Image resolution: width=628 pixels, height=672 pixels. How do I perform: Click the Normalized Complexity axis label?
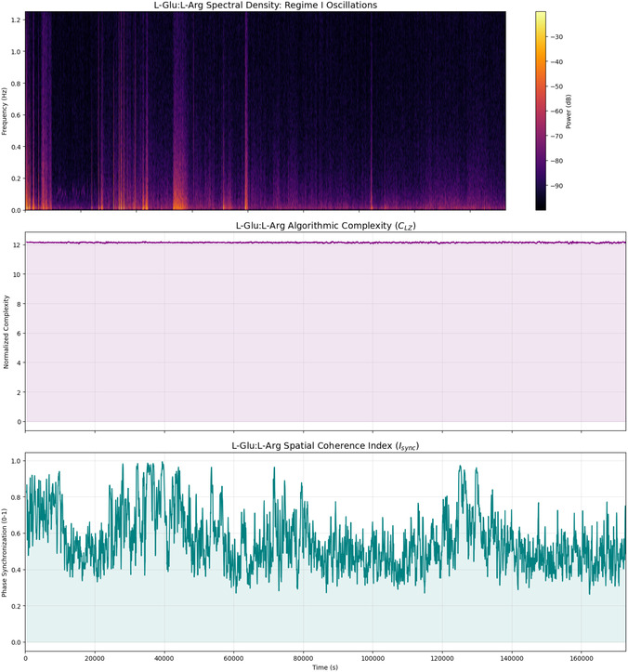click(x=6, y=332)
